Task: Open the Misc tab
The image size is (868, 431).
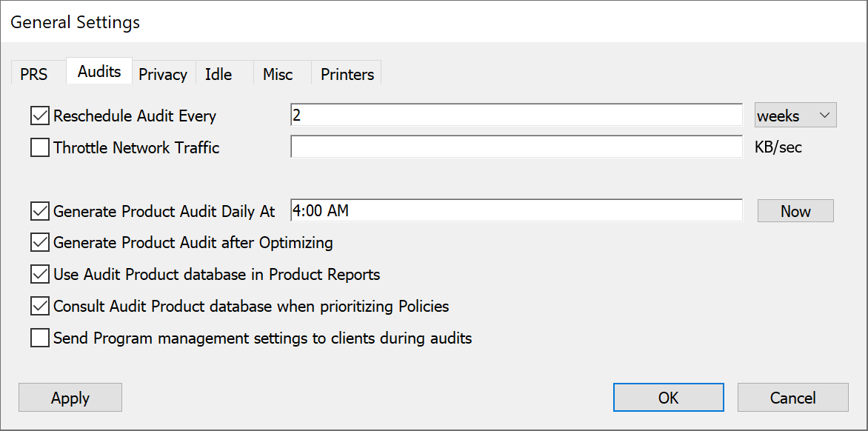Action: coord(282,73)
